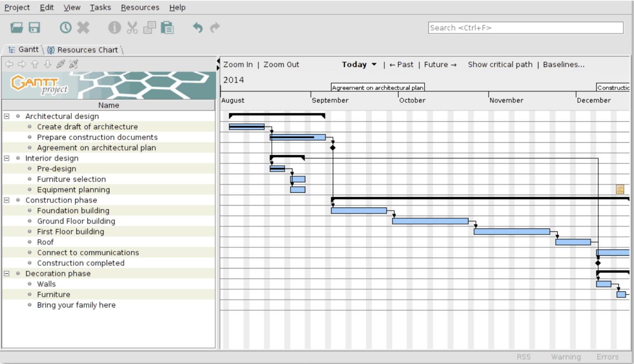634x364 pixels.
Task: Open the note on Equipment planning row
Action: click(620, 189)
